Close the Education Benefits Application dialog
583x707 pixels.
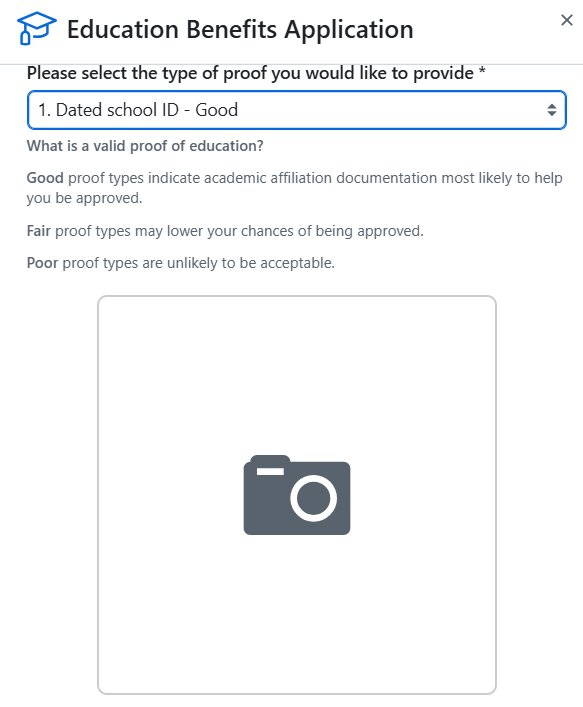567,20
